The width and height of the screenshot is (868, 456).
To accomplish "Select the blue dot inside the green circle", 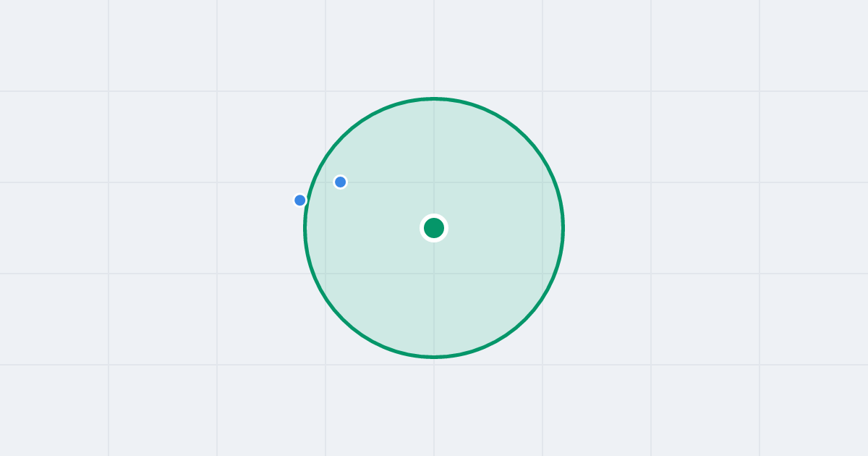I will click(x=340, y=182).
